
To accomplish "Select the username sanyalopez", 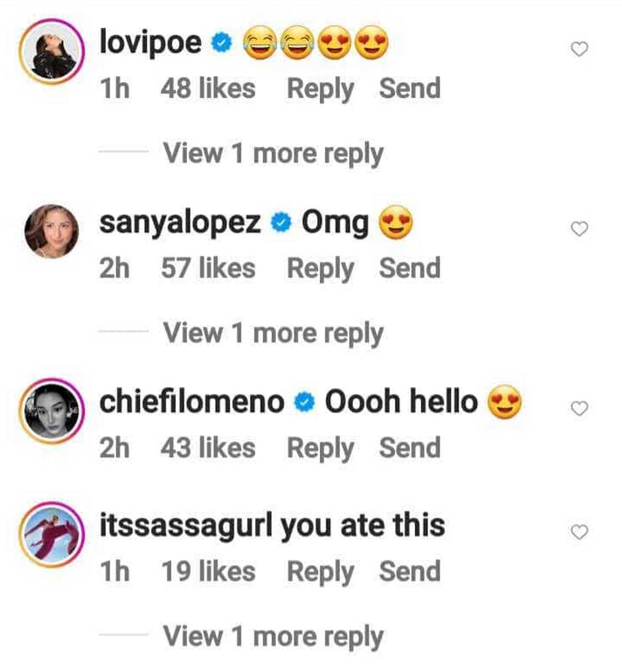I will [x=180, y=222].
